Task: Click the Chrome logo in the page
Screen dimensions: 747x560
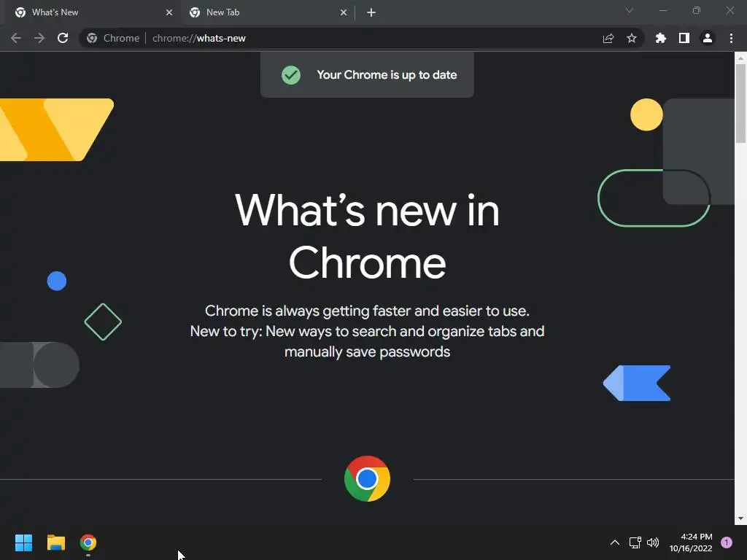Action: tap(367, 478)
